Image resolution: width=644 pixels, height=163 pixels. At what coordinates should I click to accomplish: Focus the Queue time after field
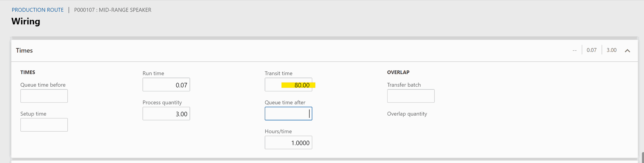pos(288,114)
